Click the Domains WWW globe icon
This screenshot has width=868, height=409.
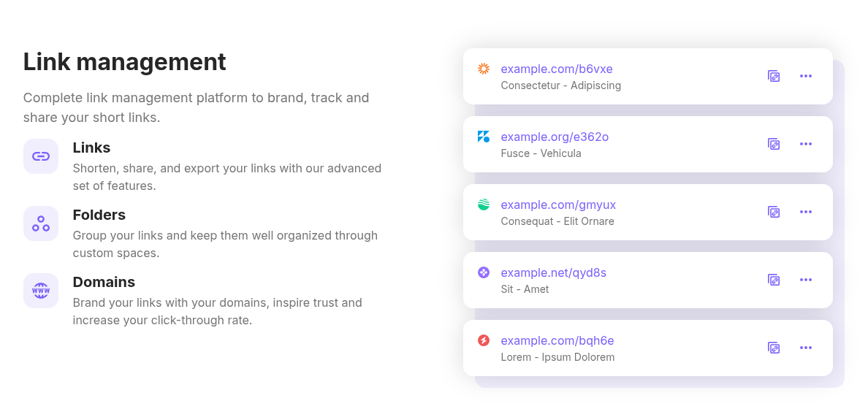41,291
